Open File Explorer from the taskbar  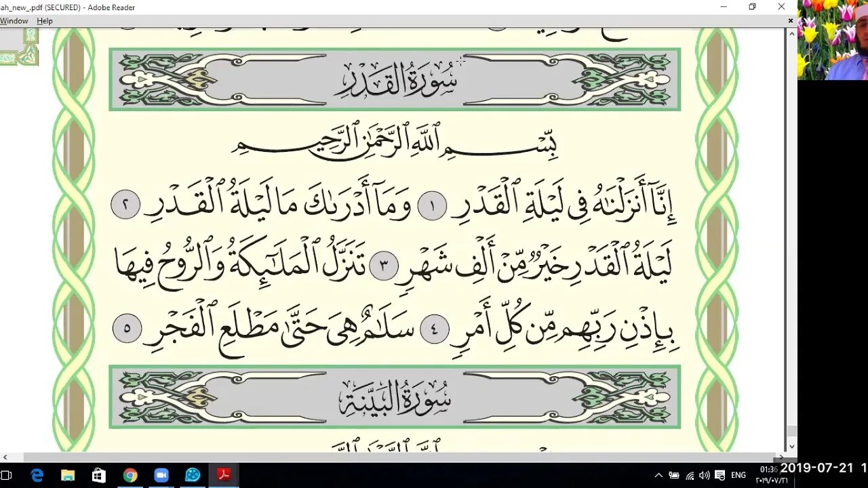pos(68,475)
